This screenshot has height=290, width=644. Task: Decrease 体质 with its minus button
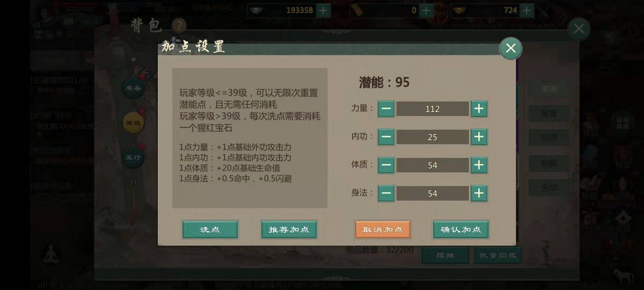tap(386, 165)
